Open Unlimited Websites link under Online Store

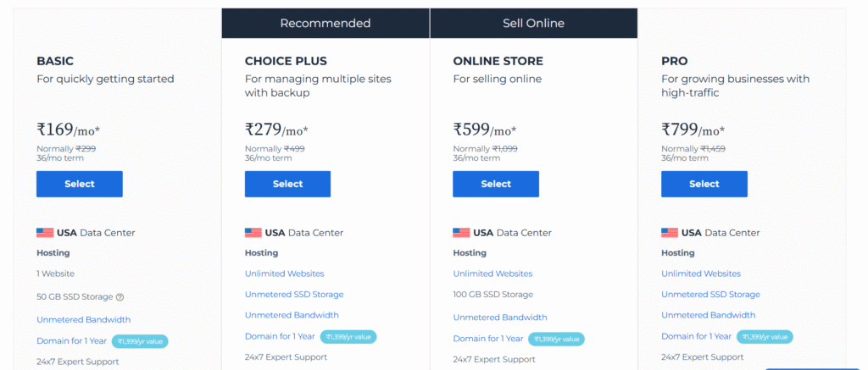492,273
